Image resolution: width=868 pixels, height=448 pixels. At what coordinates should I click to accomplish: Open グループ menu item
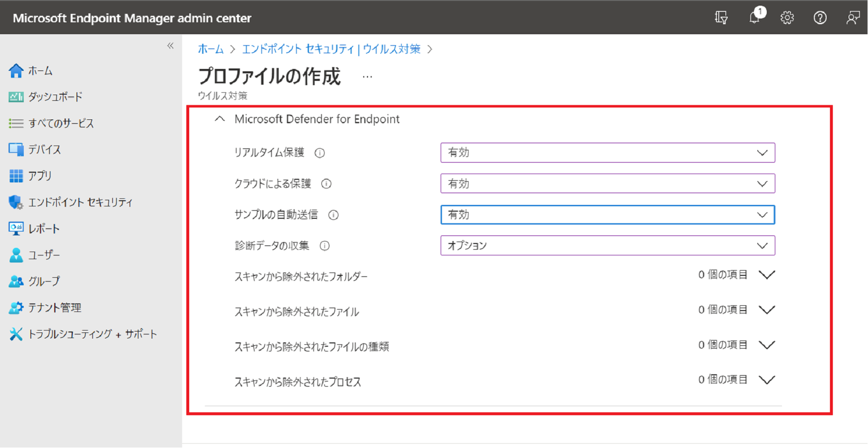tap(44, 282)
